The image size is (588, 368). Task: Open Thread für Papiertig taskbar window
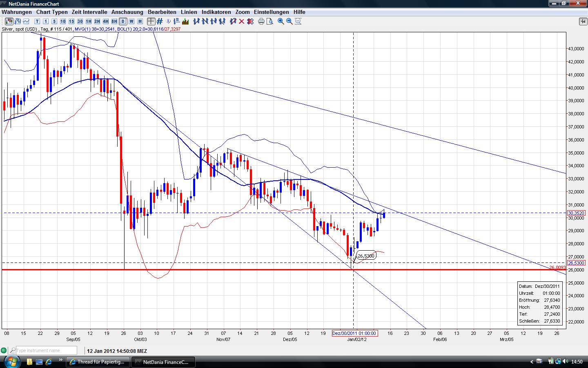coord(98,362)
